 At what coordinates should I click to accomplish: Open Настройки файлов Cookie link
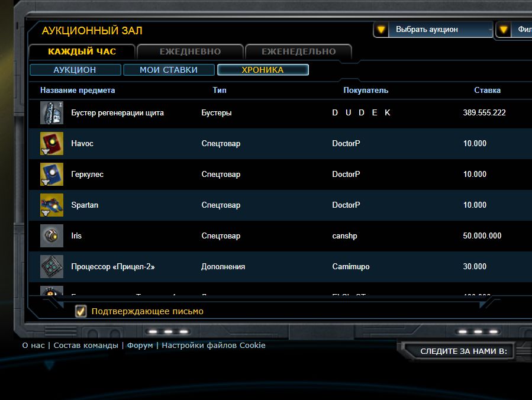point(214,346)
